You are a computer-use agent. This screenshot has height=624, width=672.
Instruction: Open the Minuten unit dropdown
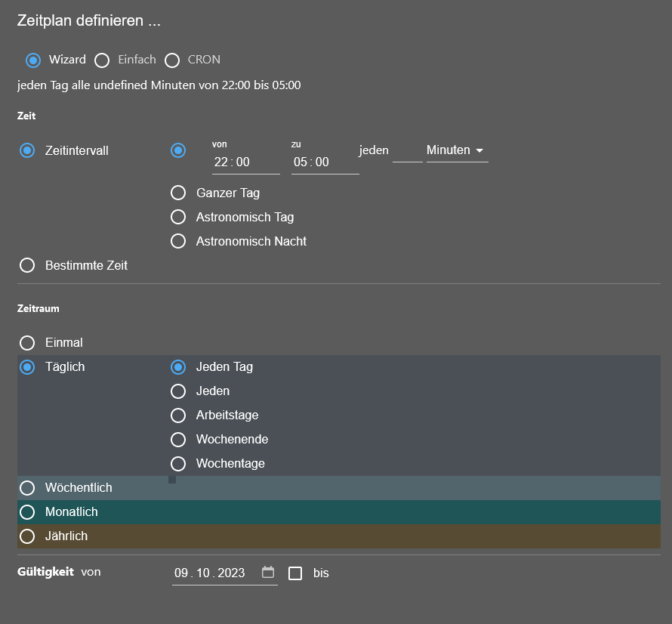458,150
